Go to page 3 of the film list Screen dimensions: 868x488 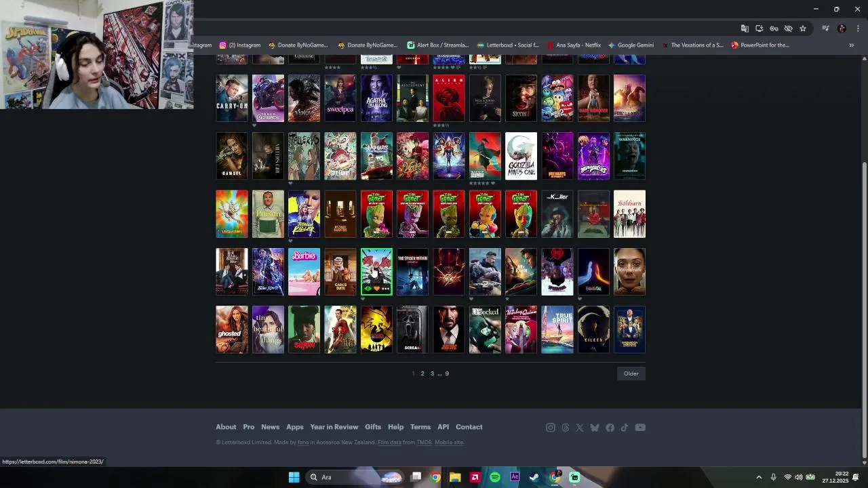[x=432, y=373]
